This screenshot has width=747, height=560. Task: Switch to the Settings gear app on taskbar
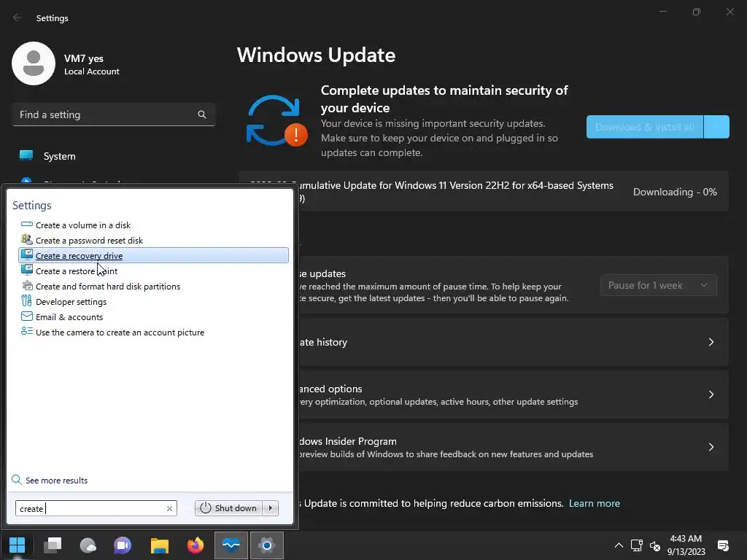267,545
